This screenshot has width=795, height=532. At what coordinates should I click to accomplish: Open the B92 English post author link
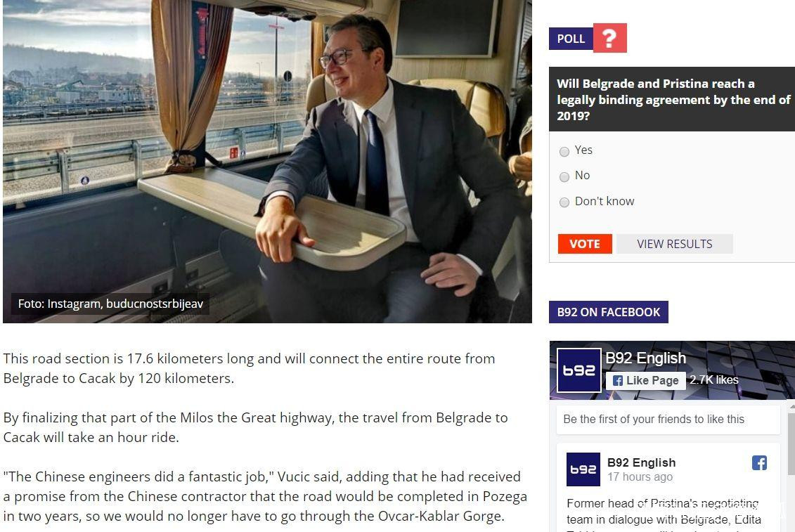click(641, 462)
